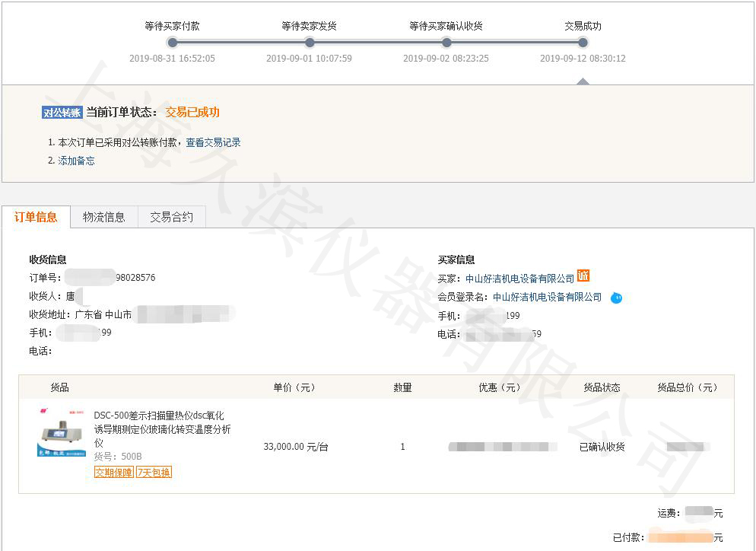This screenshot has height=551, width=756.
Task: Open the company link next to 买家
Action: (519, 279)
